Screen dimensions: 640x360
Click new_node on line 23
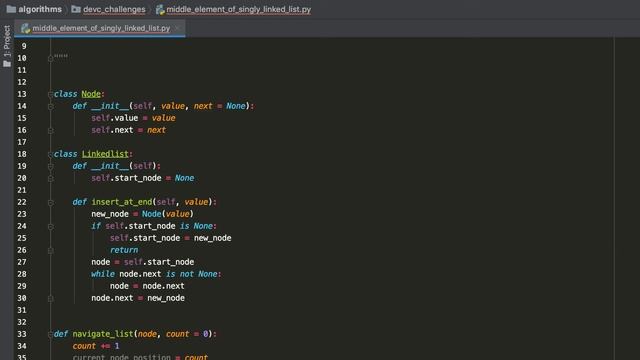110,214
